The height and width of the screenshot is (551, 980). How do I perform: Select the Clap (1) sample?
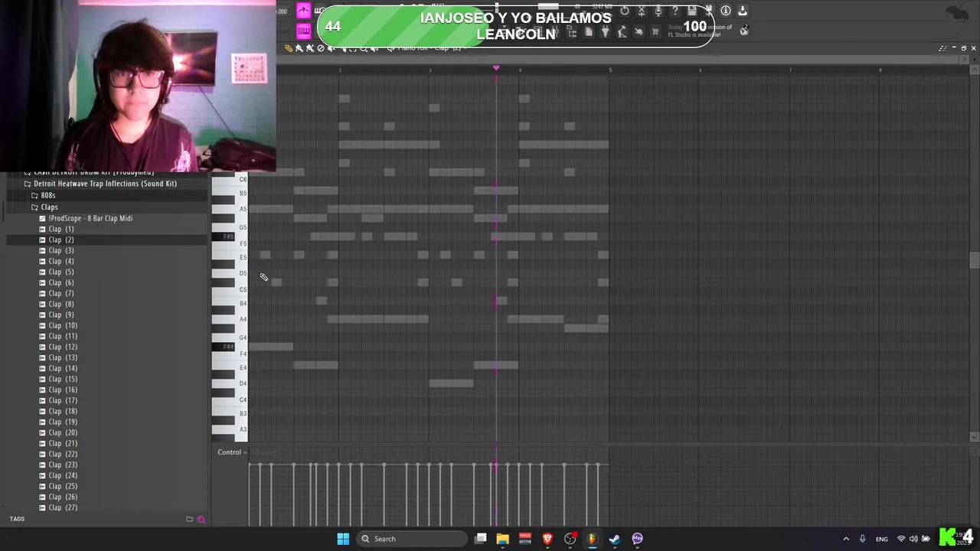(61, 229)
